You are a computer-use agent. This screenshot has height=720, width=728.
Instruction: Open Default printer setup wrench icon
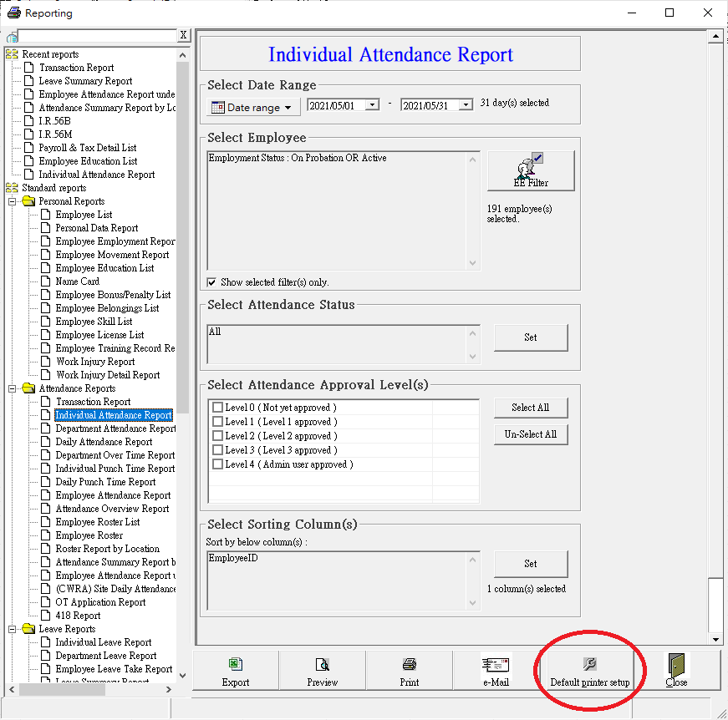589,665
